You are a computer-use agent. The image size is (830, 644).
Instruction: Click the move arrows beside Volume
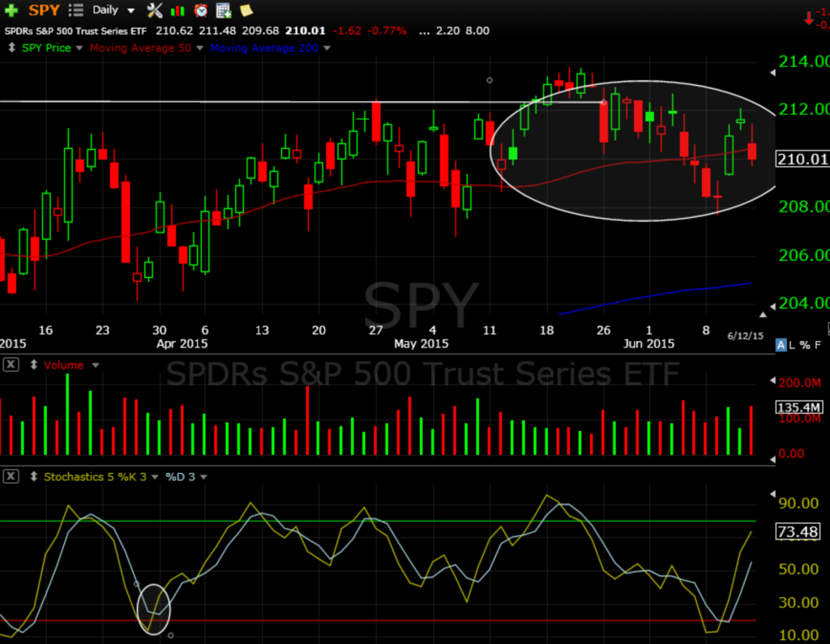pyautogui.click(x=33, y=365)
